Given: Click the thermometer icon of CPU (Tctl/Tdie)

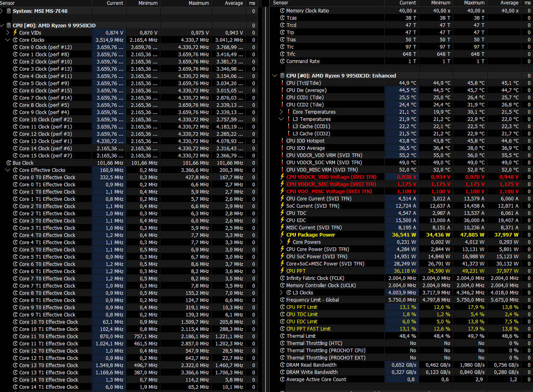Looking at the screenshot, I should [282, 83].
